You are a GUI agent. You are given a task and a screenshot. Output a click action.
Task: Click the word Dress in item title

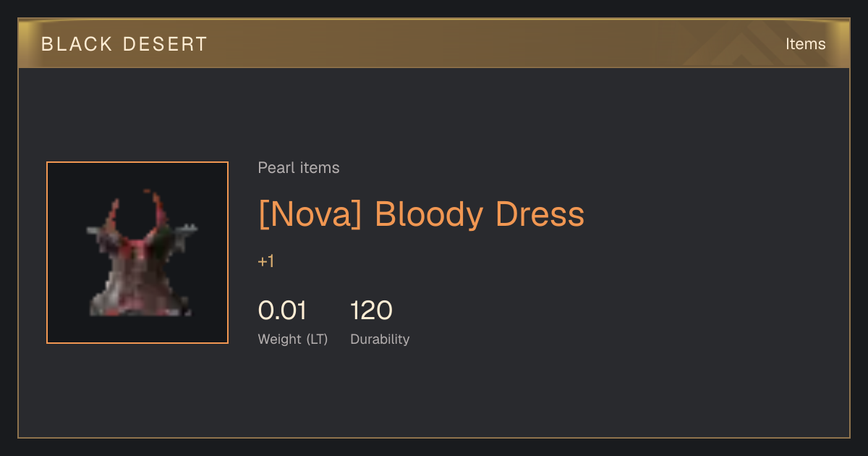click(540, 214)
